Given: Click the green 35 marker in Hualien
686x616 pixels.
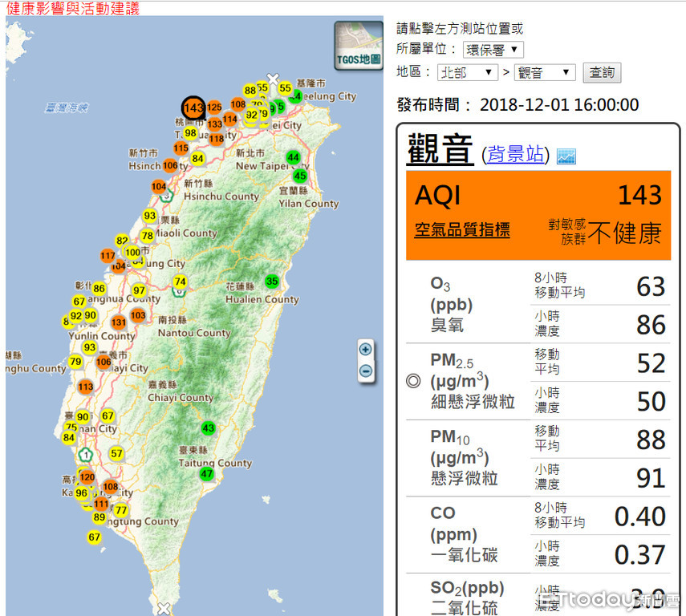Looking at the screenshot, I should point(273,281).
